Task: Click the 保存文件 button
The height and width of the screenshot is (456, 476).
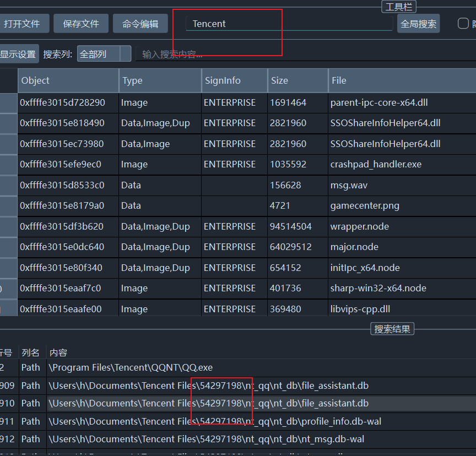Action: coord(81,23)
